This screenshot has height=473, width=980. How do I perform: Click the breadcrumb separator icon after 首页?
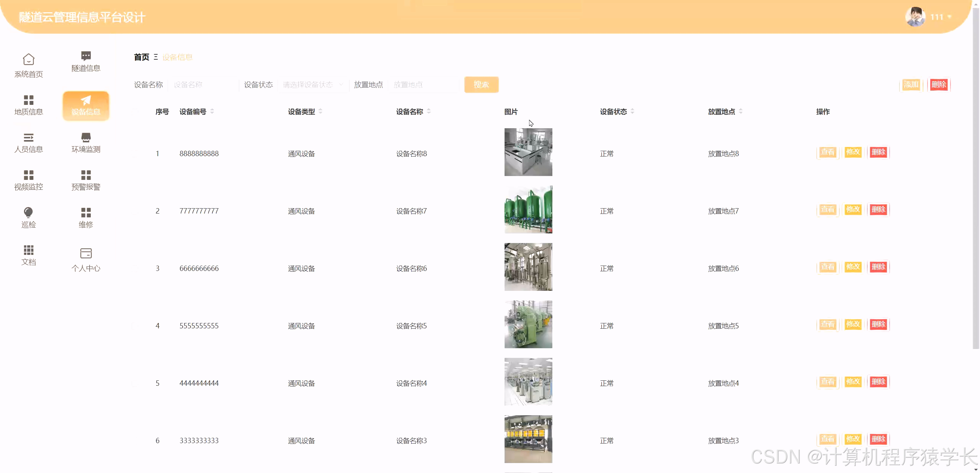(156, 57)
